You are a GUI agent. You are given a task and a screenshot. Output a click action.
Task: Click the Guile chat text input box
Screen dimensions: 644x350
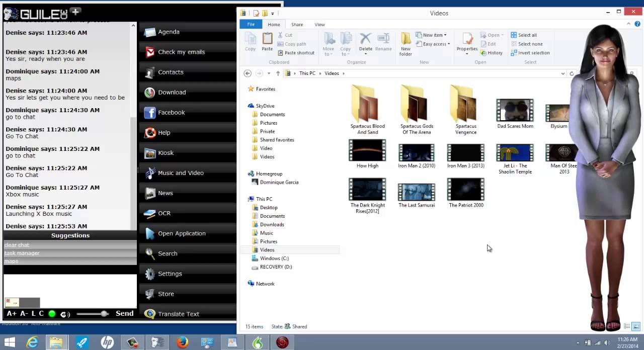[70, 291]
